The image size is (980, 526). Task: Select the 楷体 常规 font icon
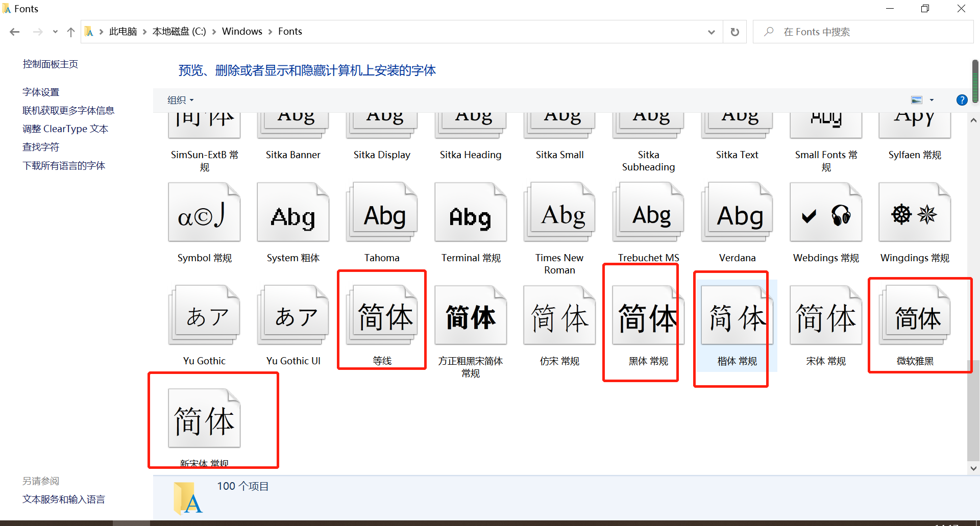(x=737, y=315)
